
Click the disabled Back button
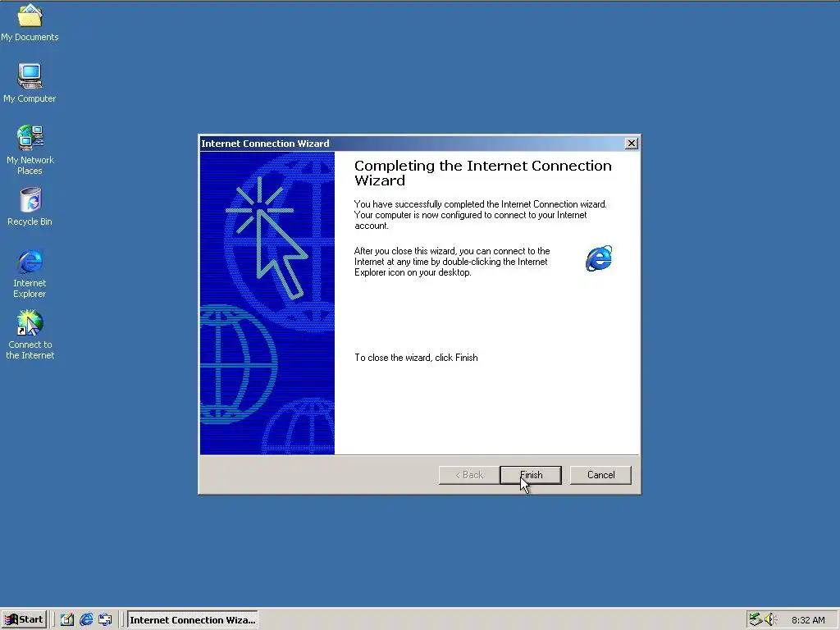[469, 475]
